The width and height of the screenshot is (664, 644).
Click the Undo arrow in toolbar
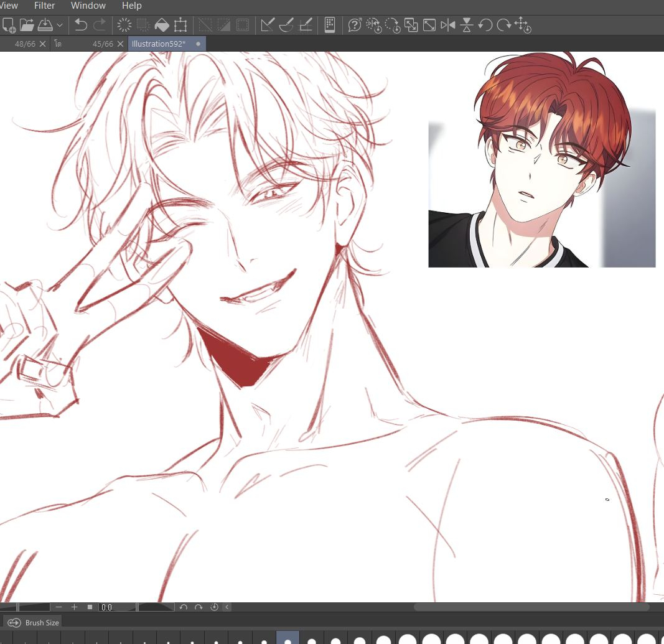click(x=81, y=26)
